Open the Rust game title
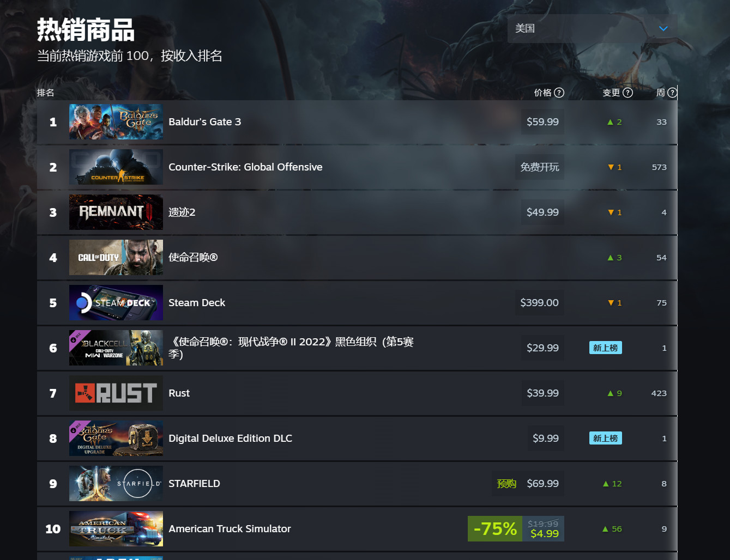Screen dimensions: 730x560 (179, 393)
